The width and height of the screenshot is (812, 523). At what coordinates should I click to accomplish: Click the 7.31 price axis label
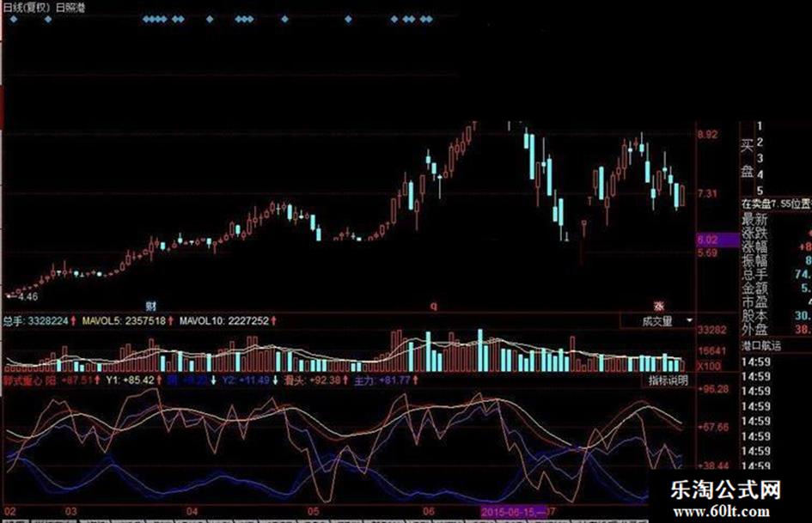(x=707, y=194)
